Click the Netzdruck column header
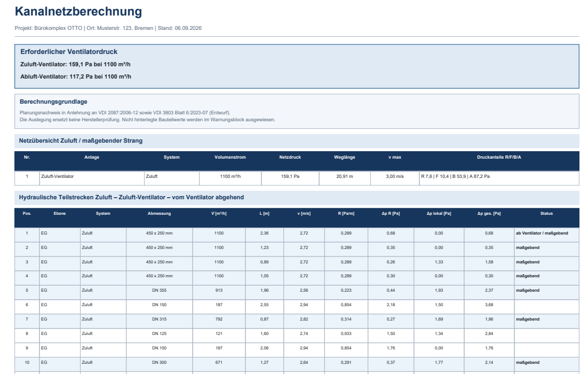Viewport: 588px width, 374px height. pos(290,157)
